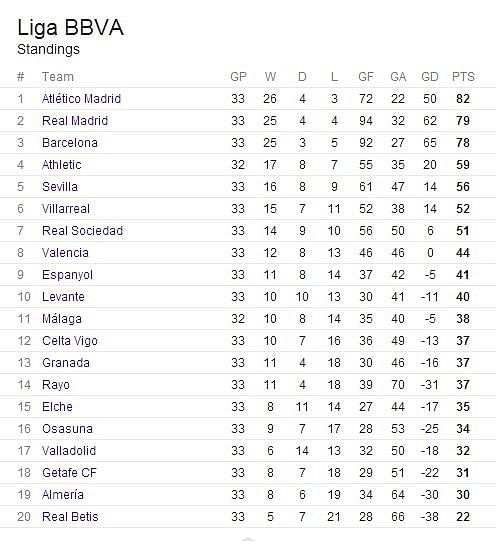This screenshot has width=496, height=548.
Task: Click the PTS column header
Action: tap(463, 77)
